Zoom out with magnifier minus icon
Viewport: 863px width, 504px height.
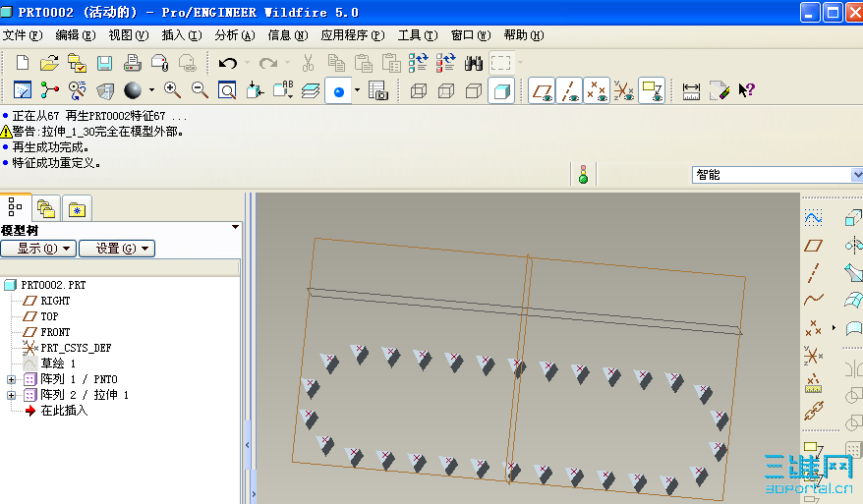pos(200,90)
